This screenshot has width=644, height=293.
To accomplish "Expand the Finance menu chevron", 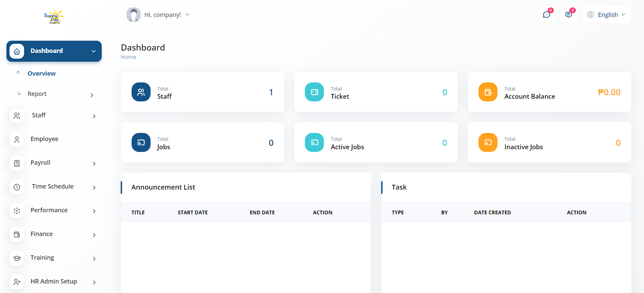I will 94,235.
